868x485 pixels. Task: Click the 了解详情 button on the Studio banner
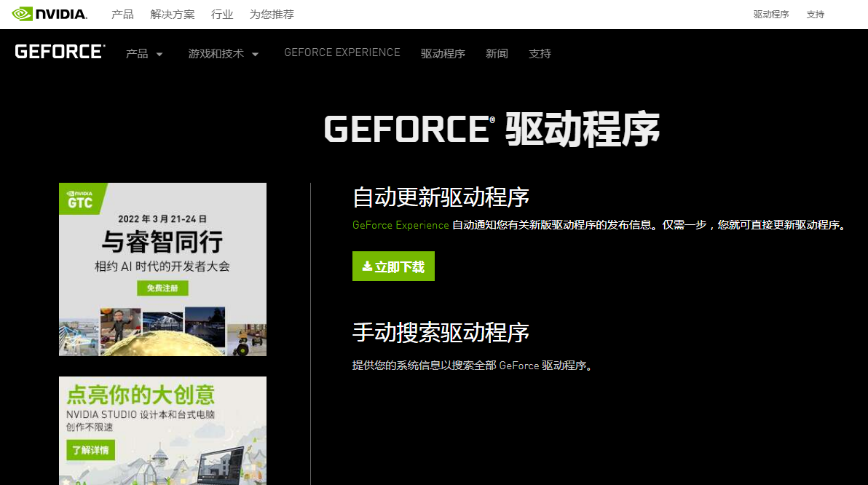point(91,450)
